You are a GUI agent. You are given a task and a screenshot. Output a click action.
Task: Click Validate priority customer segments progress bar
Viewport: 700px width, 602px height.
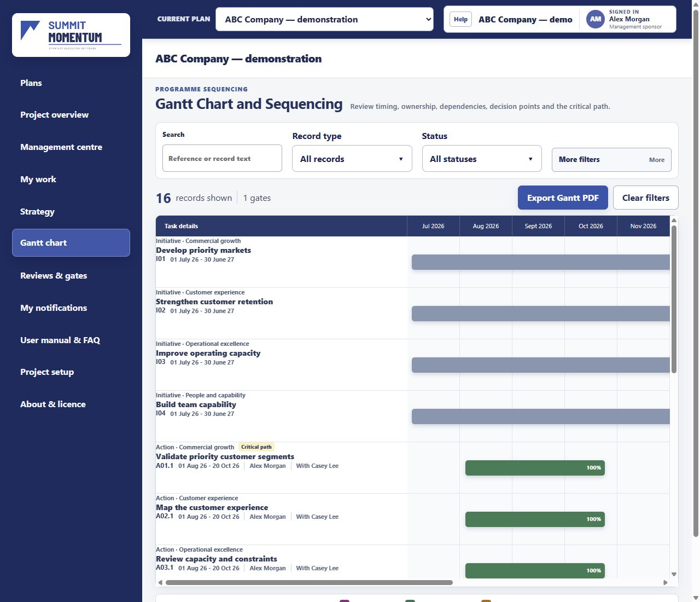(535, 468)
